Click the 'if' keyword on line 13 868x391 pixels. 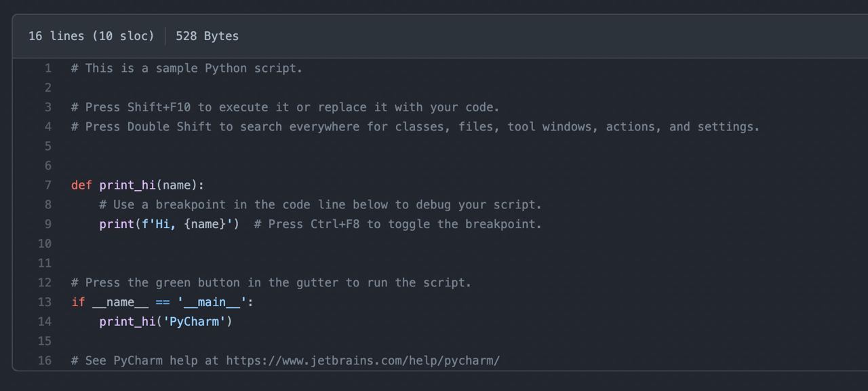click(x=78, y=302)
